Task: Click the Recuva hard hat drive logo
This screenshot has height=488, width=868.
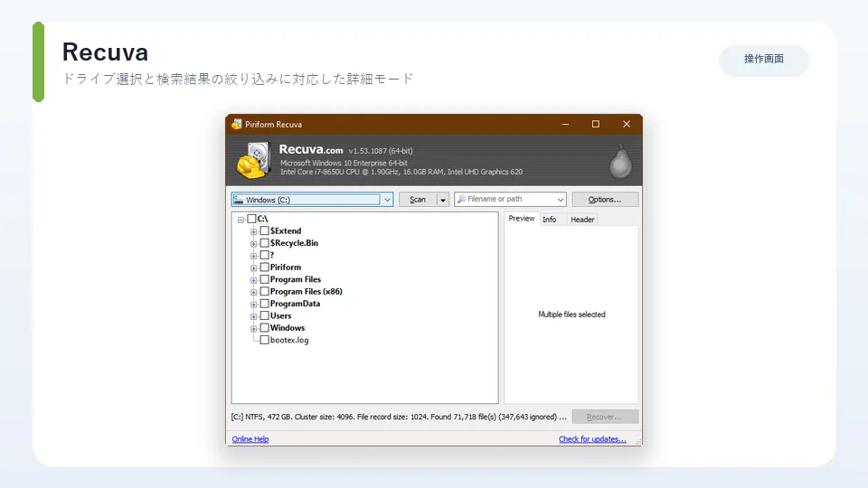Action: pyautogui.click(x=253, y=160)
